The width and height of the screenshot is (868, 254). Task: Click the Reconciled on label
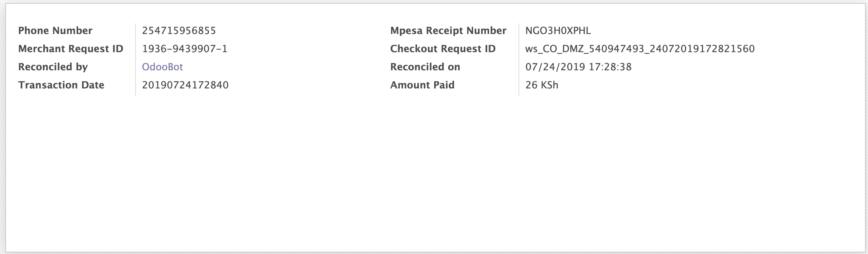coord(425,67)
